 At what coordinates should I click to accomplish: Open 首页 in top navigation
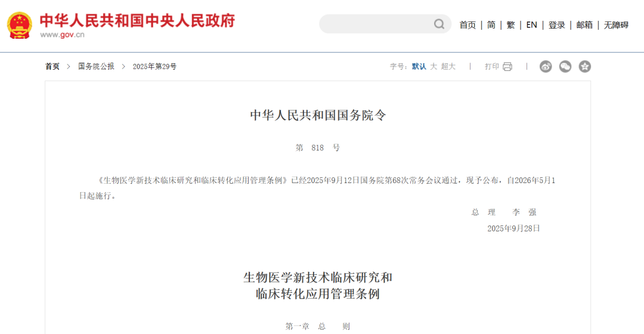(467, 25)
